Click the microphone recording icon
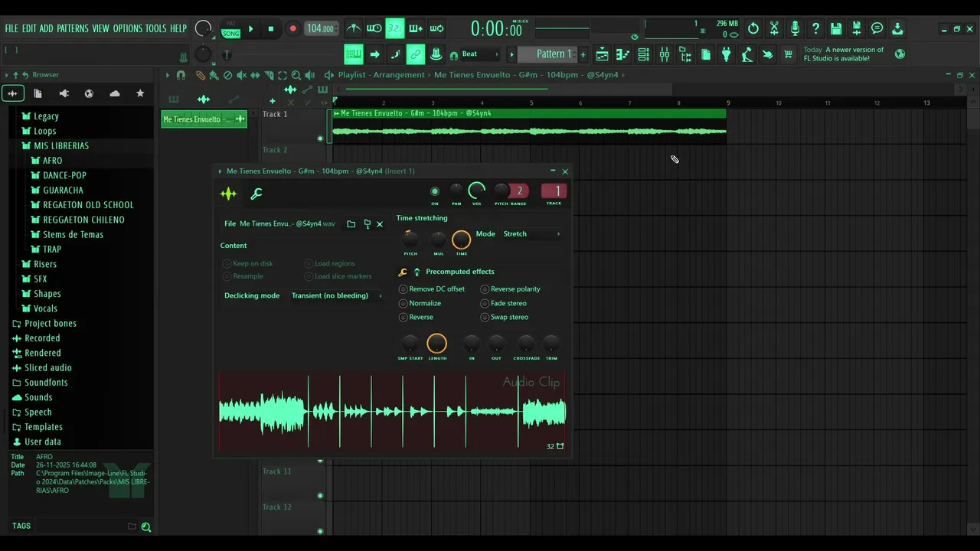Viewport: 980px width, 551px height. (x=795, y=28)
